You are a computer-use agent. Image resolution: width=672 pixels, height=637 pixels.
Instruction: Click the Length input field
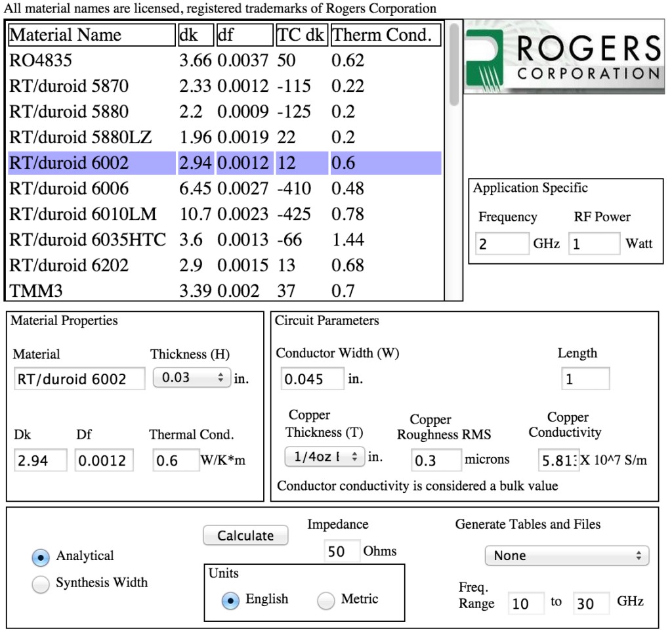click(585, 379)
